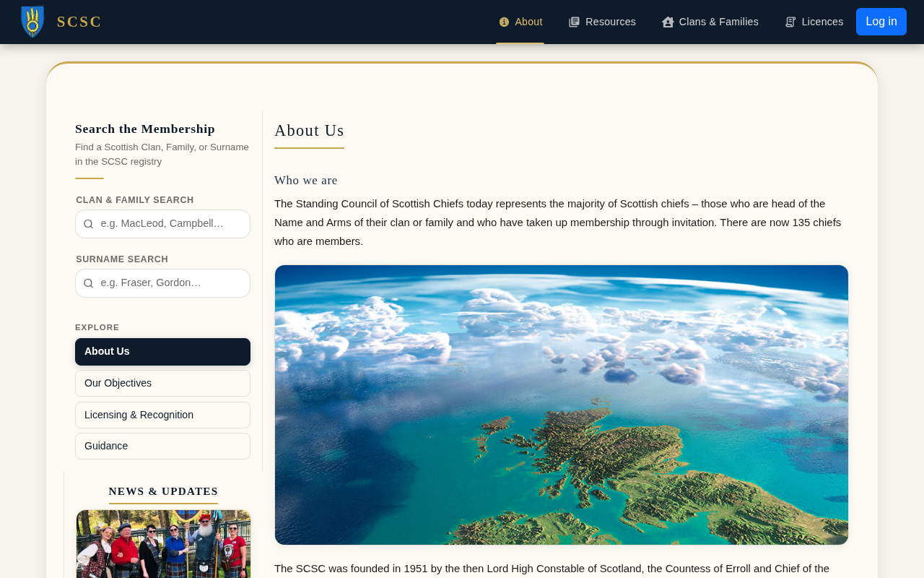Click the house icon beside Clans & Families
This screenshot has width=924, height=578.
[668, 22]
